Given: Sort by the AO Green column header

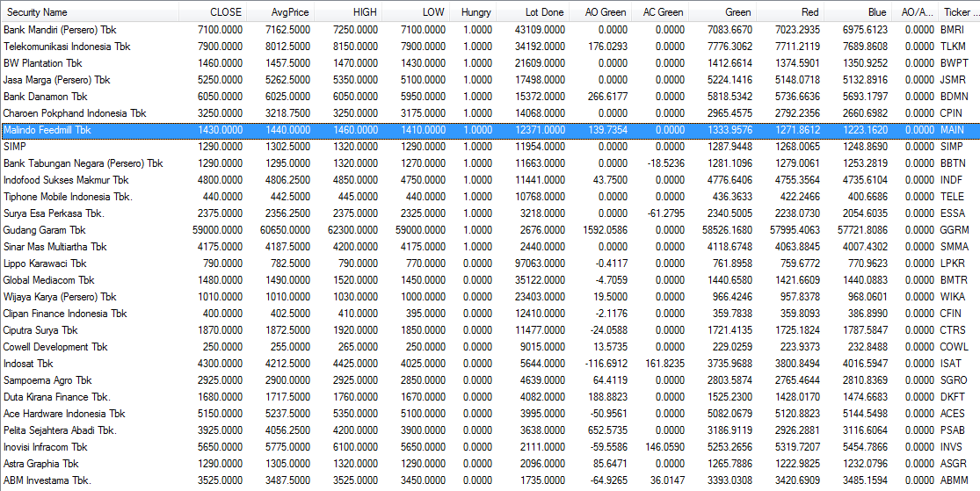Looking at the screenshot, I should click(x=601, y=12).
